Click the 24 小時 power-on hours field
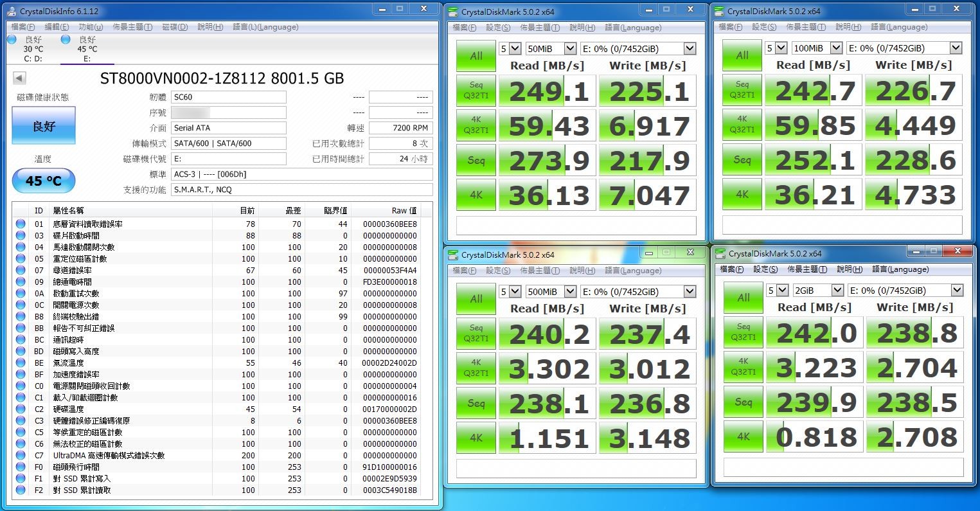 pos(400,159)
